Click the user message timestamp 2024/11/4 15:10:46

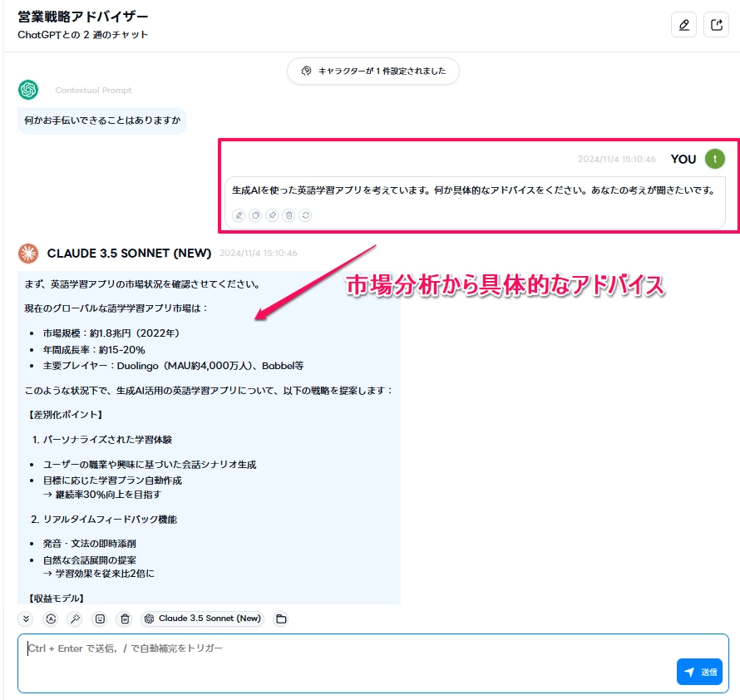point(616,159)
